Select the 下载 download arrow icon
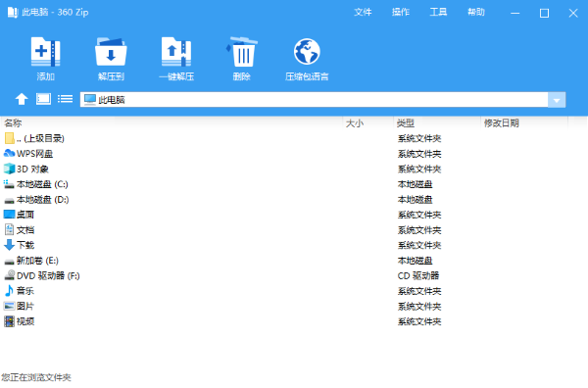This screenshot has width=588, height=388. tap(9, 245)
